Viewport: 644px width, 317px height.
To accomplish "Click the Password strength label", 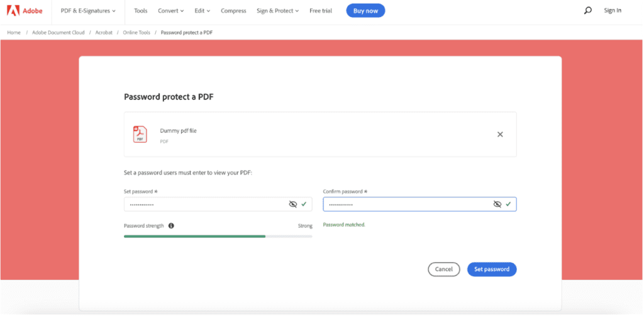I will 144,226.
